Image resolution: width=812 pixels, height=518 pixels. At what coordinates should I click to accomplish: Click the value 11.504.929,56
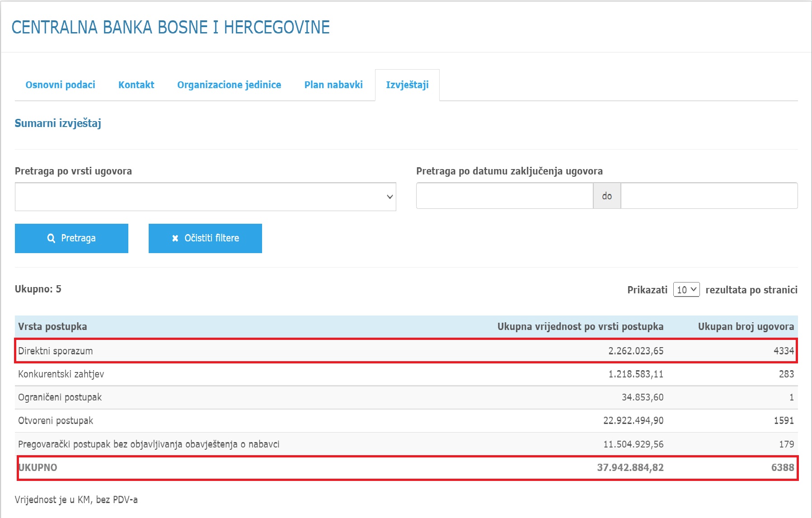click(633, 444)
